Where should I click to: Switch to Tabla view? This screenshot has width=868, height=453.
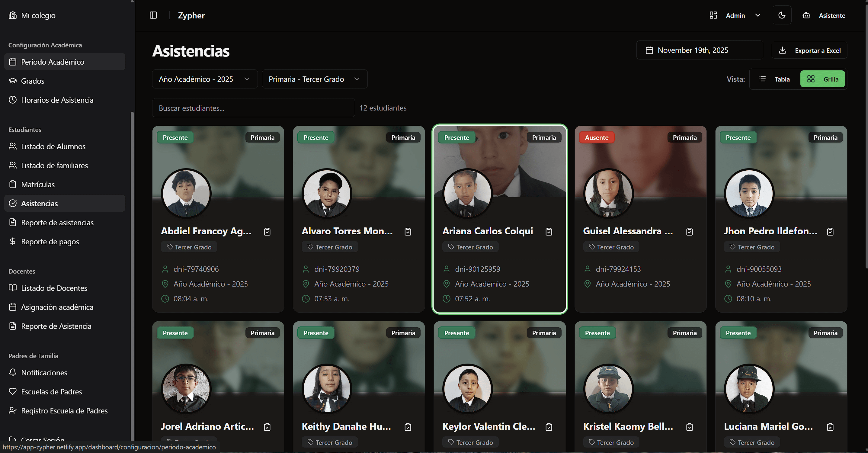[x=775, y=79]
